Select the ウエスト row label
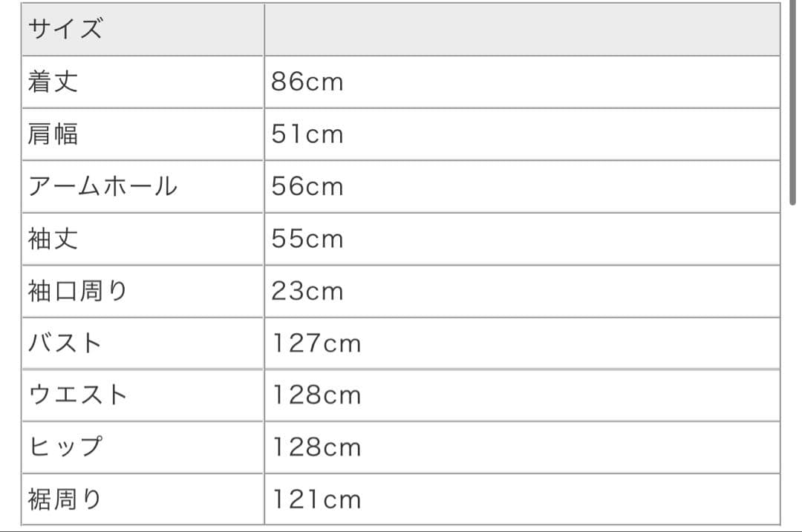This screenshot has width=802, height=532. tap(78, 395)
